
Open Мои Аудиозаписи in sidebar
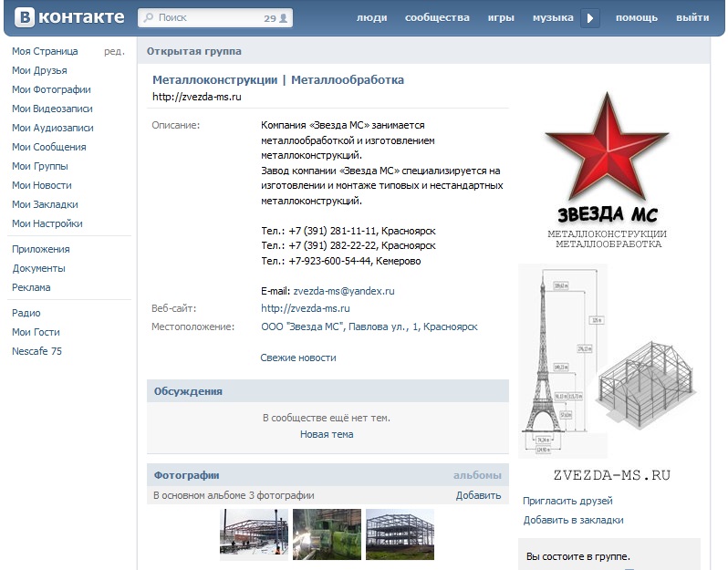click(53, 128)
